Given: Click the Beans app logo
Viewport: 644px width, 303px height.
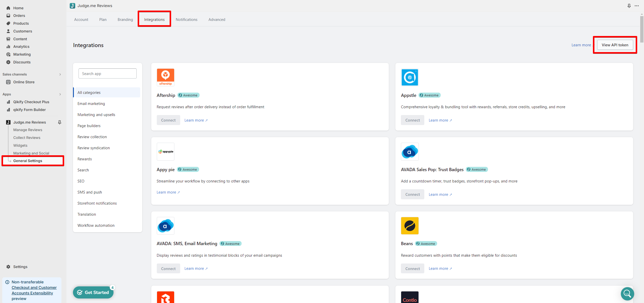Looking at the screenshot, I should coord(410,226).
